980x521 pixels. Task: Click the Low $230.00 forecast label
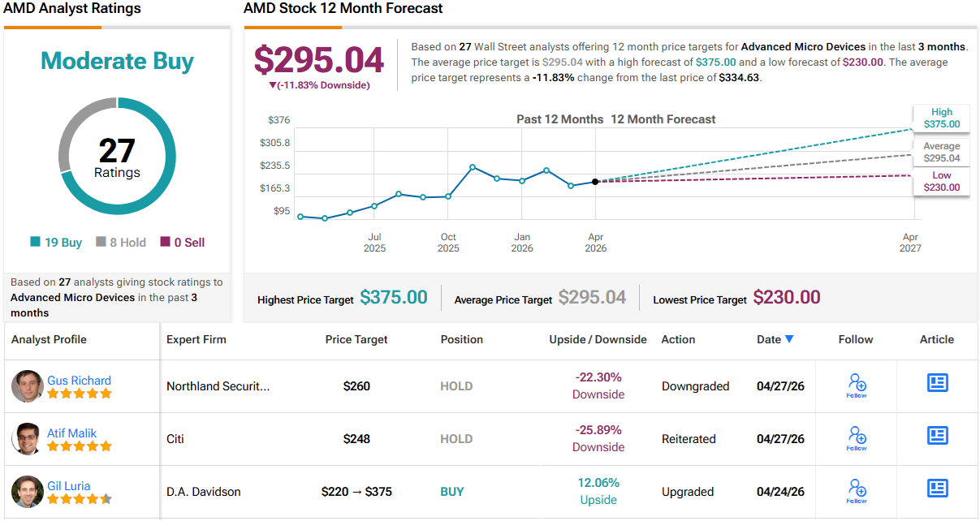(941, 182)
